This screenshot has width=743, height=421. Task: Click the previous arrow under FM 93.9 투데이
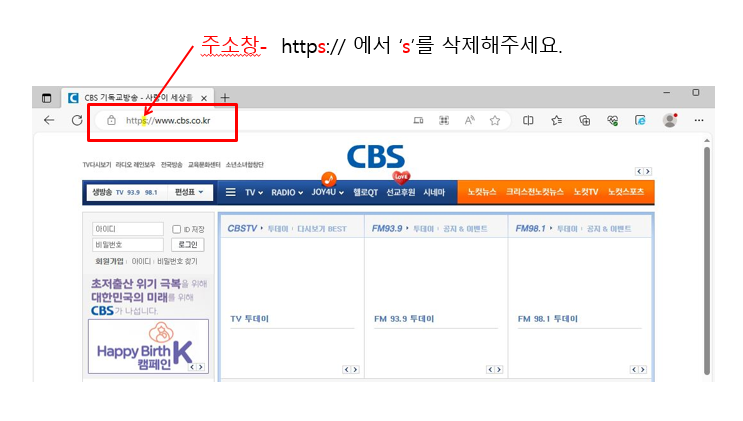tap(490, 369)
